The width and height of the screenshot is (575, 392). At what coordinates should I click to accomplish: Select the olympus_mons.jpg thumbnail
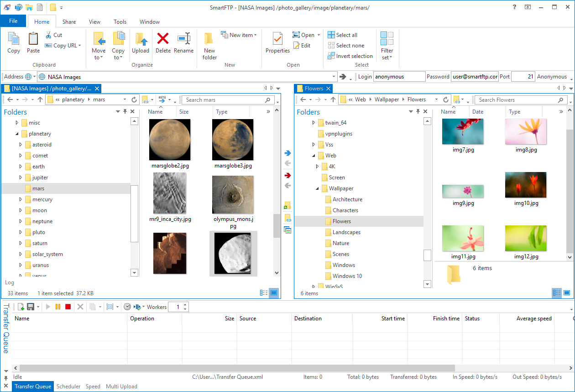233,194
